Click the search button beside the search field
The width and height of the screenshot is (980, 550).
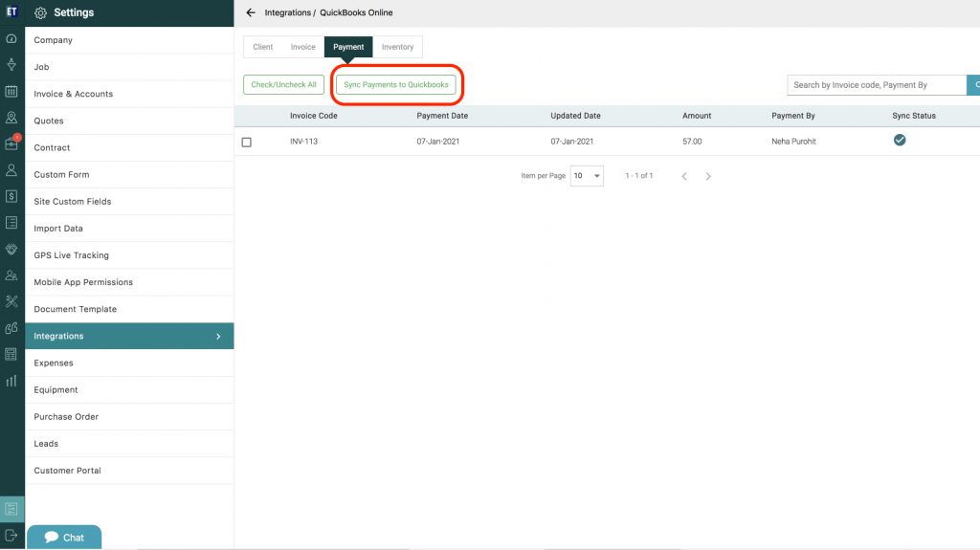[973, 85]
